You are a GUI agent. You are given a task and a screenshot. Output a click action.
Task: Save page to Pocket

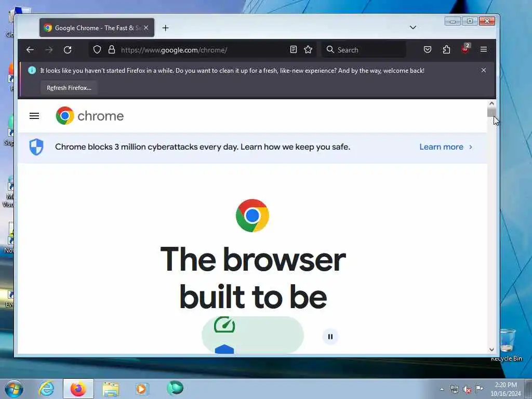point(428,49)
